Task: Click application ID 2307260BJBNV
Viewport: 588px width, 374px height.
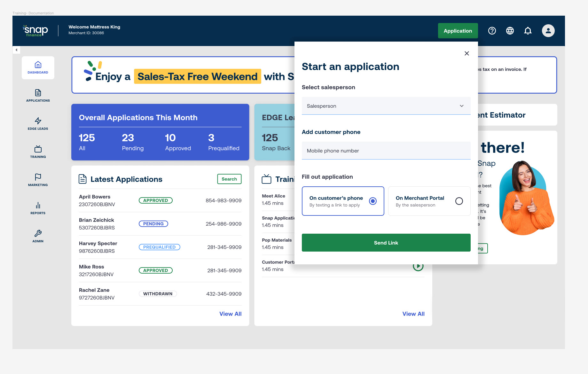Action: [x=97, y=204]
